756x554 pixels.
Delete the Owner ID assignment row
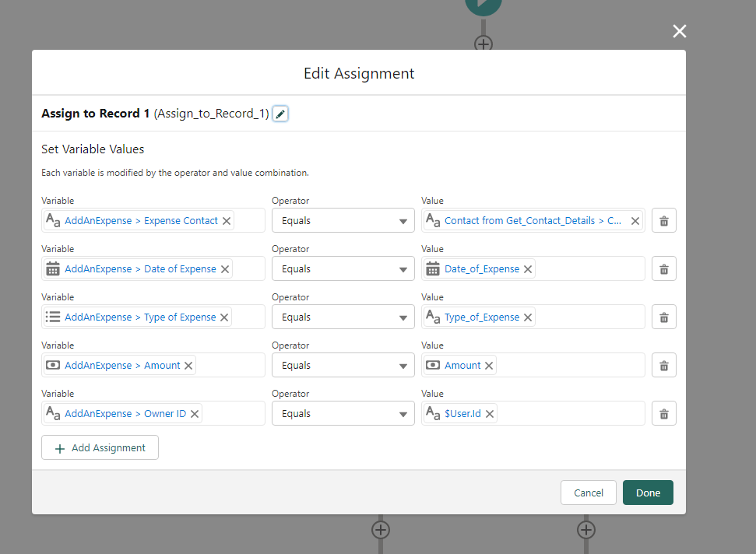(x=663, y=414)
